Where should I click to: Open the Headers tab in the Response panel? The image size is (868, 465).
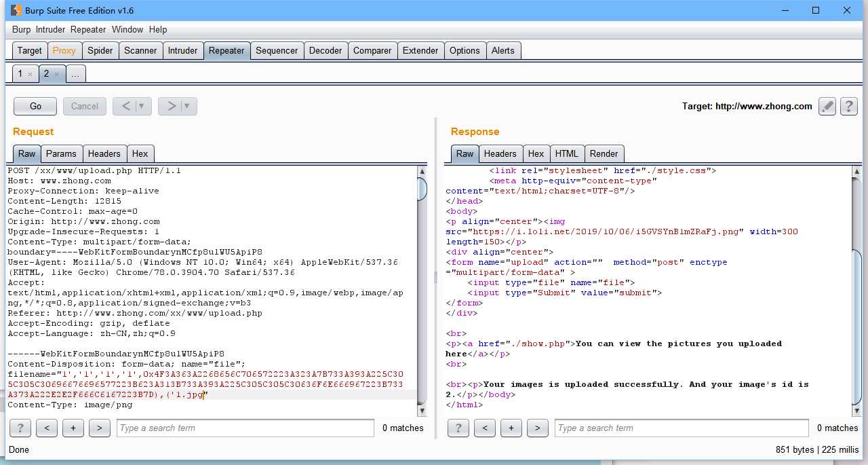500,153
